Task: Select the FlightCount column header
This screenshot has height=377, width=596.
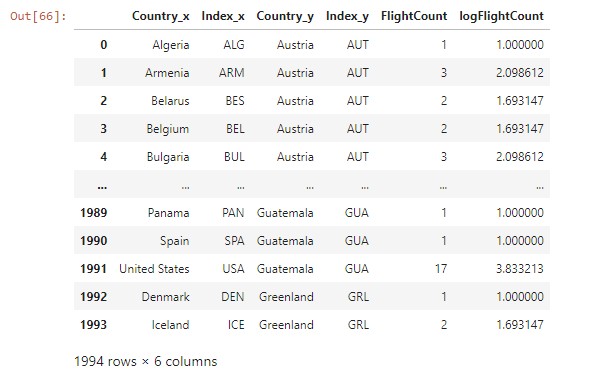Action: coord(414,16)
